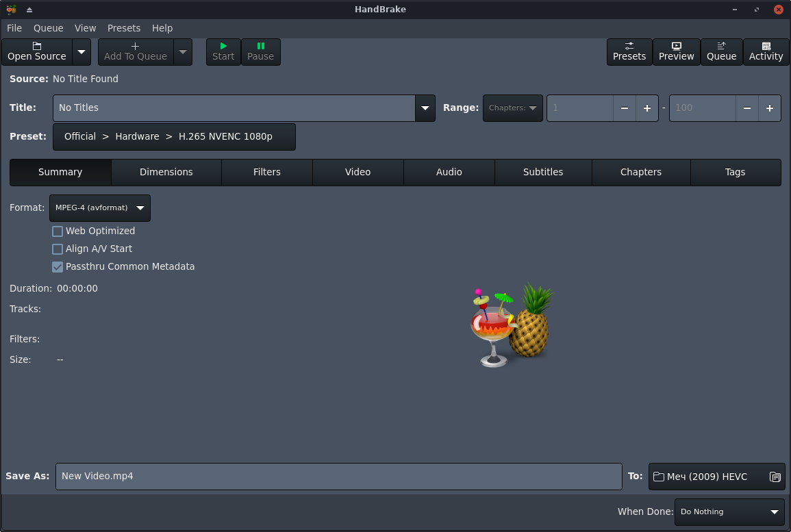Show the Queue window icon

coord(721,46)
